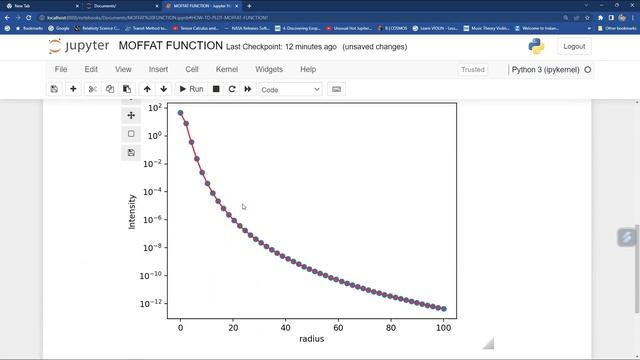The height and width of the screenshot is (360, 640).
Task: Copy selected cells from the notebook toolbar
Action: point(110,89)
